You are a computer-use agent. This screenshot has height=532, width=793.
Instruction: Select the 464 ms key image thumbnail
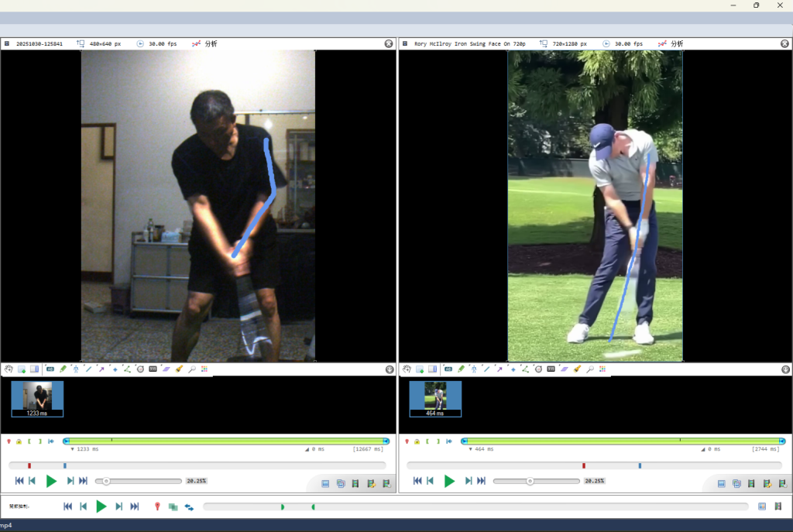tap(435, 398)
